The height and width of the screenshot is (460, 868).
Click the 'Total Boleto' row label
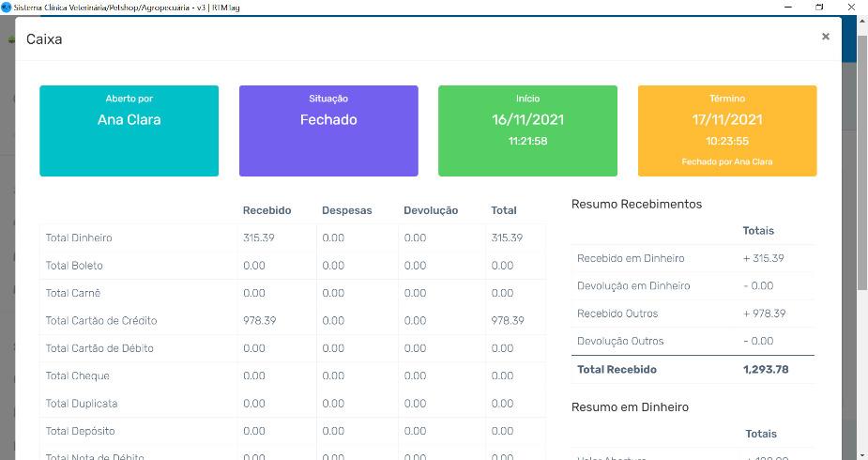(x=74, y=266)
